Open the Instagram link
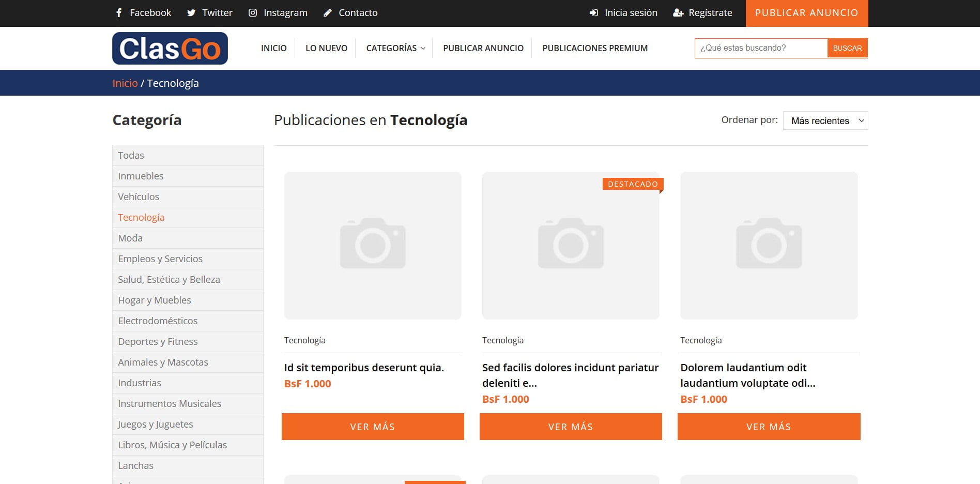 pos(285,12)
